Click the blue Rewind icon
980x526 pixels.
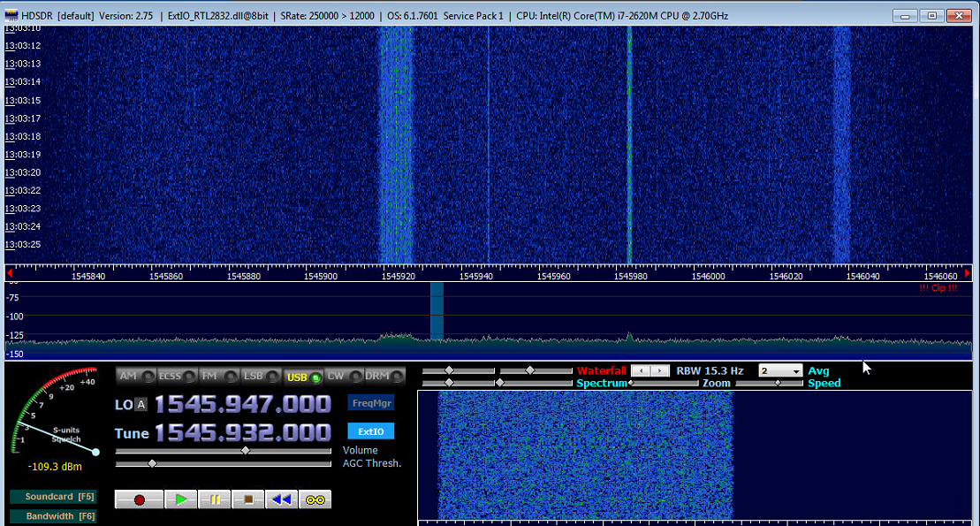click(x=281, y=499)
